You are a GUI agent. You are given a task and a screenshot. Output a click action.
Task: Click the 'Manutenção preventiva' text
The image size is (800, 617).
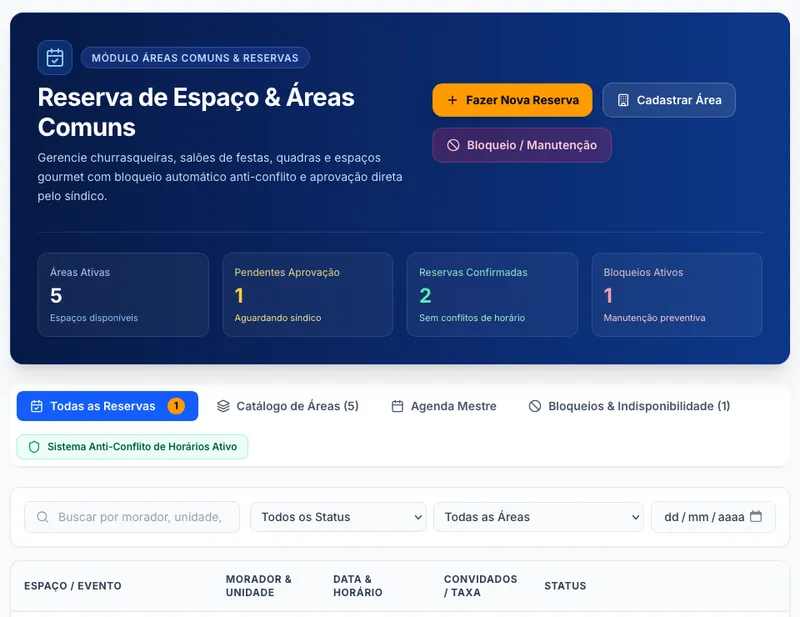[x=655, y=318]
